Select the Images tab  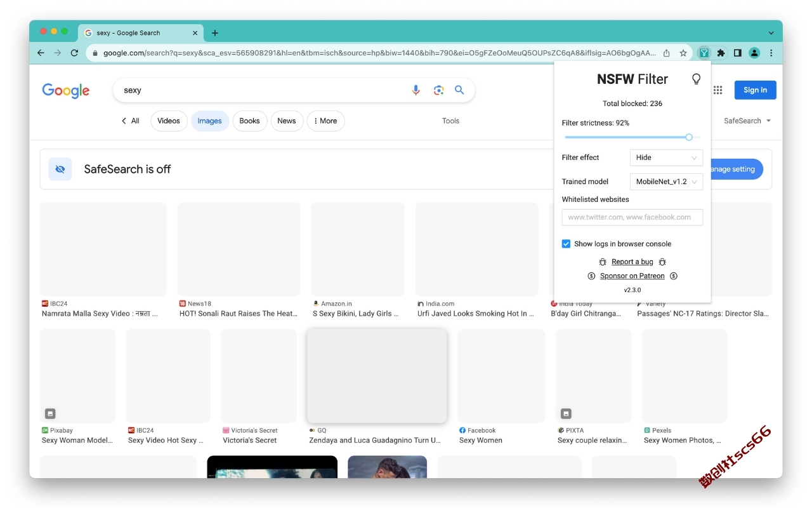[x=209, y=121]
